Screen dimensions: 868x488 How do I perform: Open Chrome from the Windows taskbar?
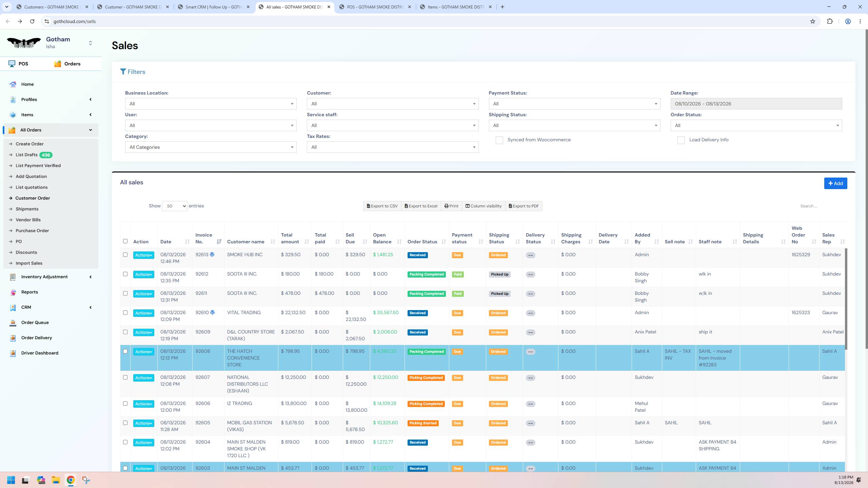tap(71, 480)
